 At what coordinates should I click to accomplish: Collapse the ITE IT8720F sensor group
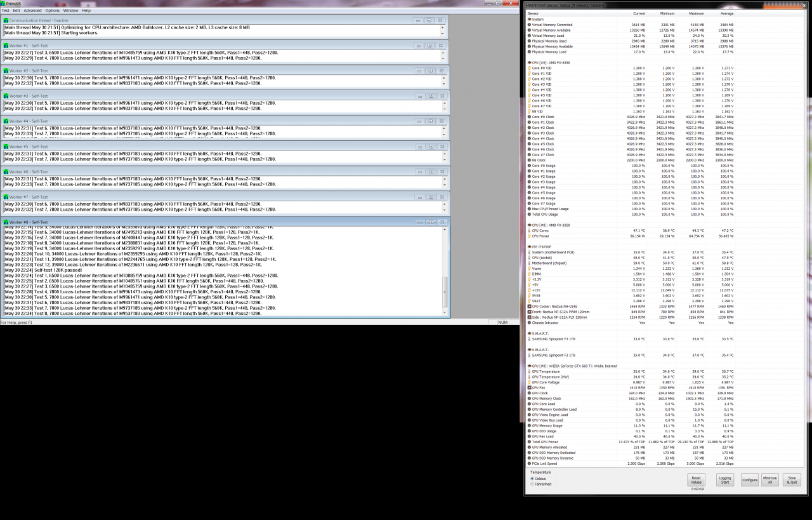[x=529, y=247]
